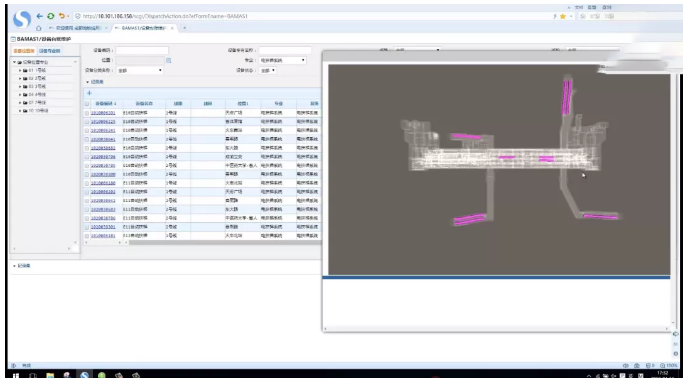Viewport: 689px width, 382px height.
Task: Expand the 10 10号线 tree node
Action: tap(20, 111)
